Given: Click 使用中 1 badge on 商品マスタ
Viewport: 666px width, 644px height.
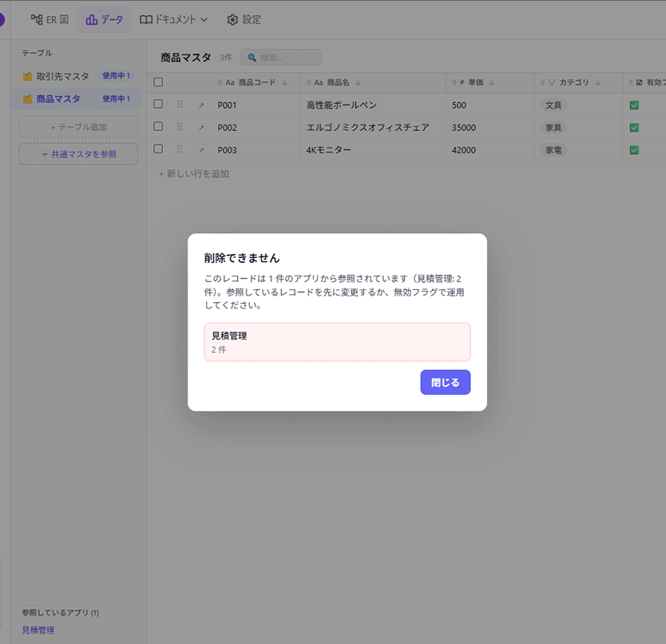Looking at the screenshot, I should coord(116,98).
